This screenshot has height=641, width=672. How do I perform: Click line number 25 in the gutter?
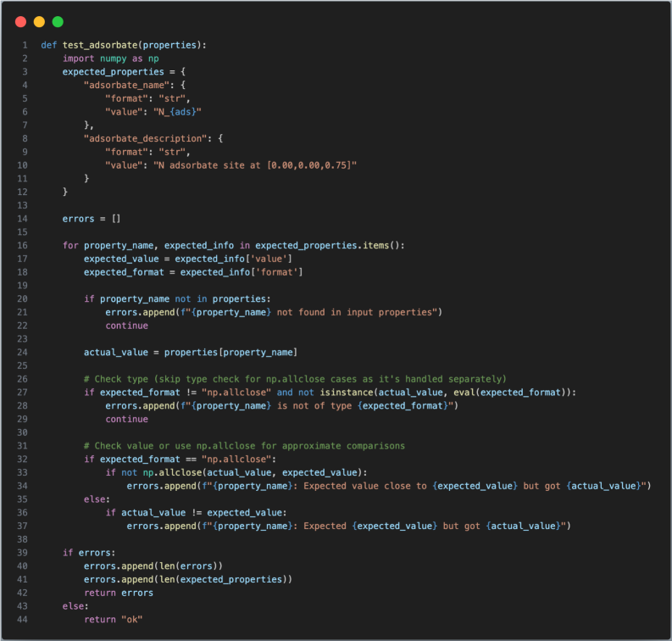(22, 365)
